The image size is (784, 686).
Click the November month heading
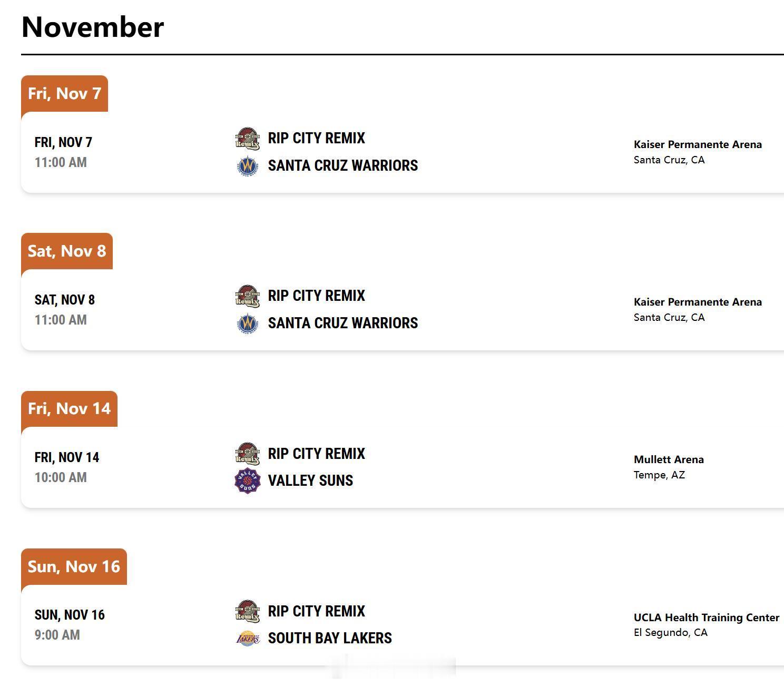coord(93,27)
